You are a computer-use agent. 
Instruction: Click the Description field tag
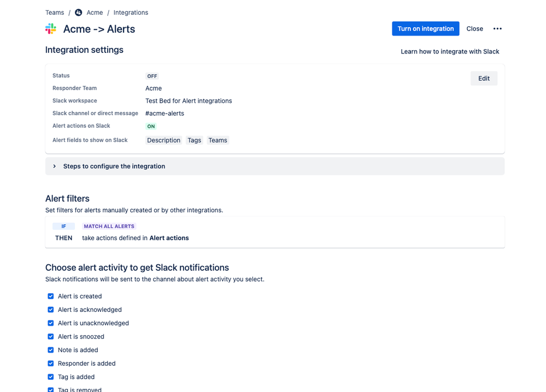pos(163,140)
